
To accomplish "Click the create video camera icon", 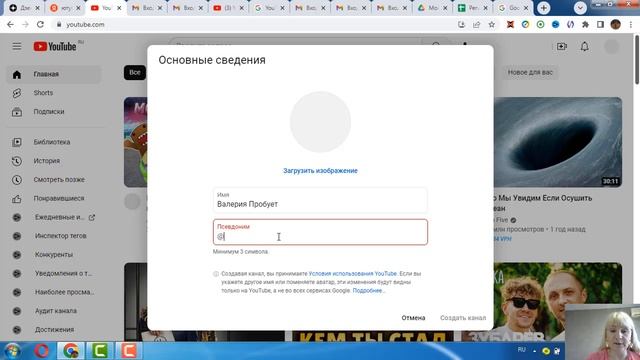I will coord(562,47).
